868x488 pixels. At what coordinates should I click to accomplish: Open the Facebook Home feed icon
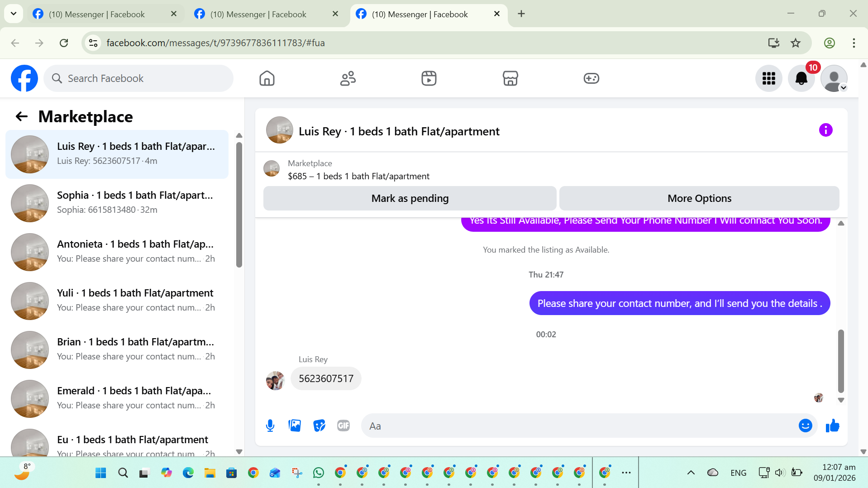267,78
